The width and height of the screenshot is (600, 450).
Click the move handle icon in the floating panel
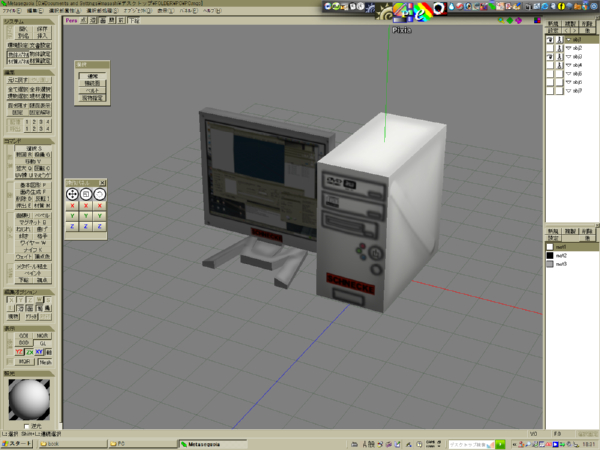tap(71, 193)
